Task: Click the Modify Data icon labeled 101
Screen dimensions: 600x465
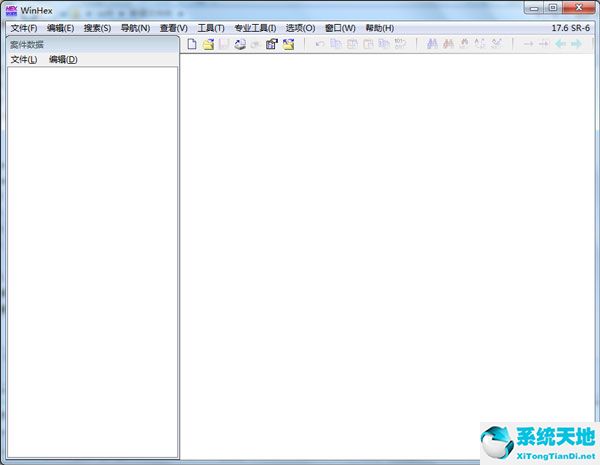Action: (400, 44)
